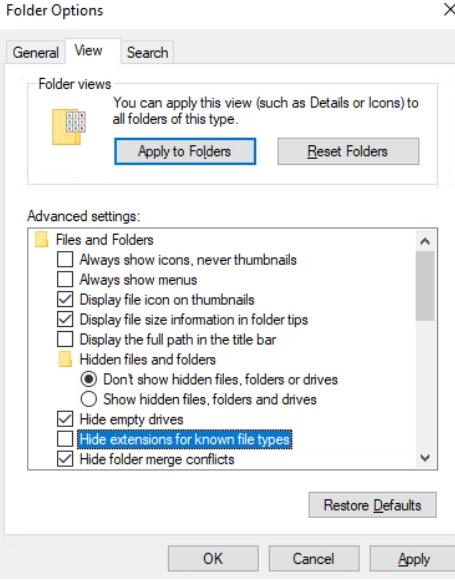
Task: Select the Files and Folders folder icon
Action: pyautogui.click(x=41, y=240)
